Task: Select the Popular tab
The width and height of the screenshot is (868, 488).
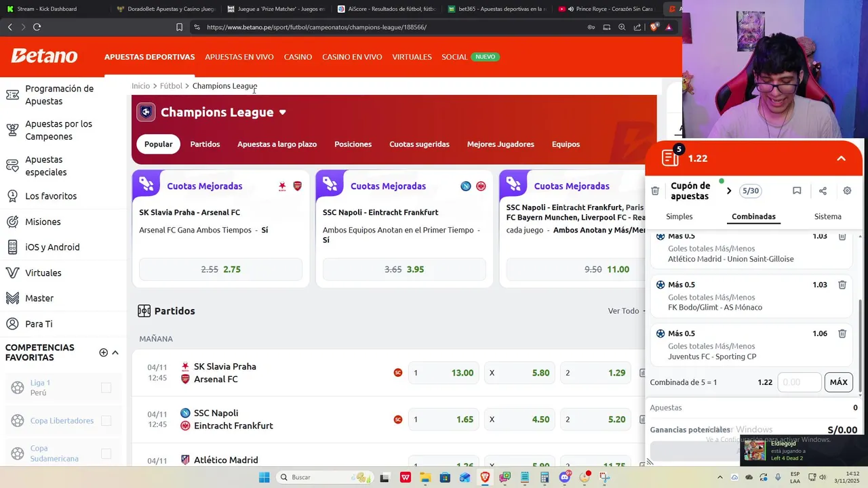Action: 159,144
